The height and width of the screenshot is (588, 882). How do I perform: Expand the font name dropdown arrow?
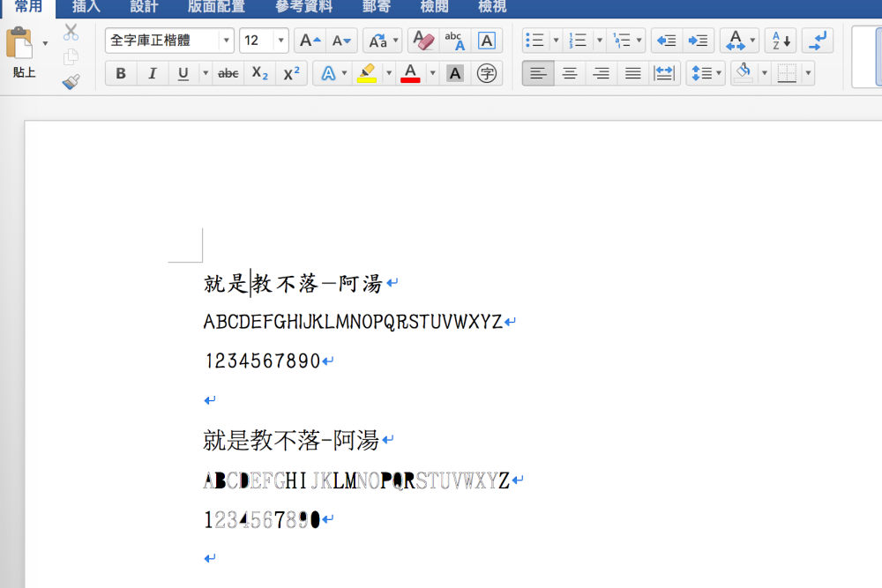[226, 41]
